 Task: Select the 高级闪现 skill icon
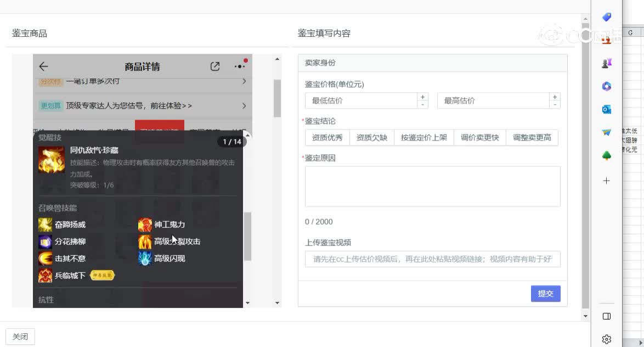coord(145,258)
